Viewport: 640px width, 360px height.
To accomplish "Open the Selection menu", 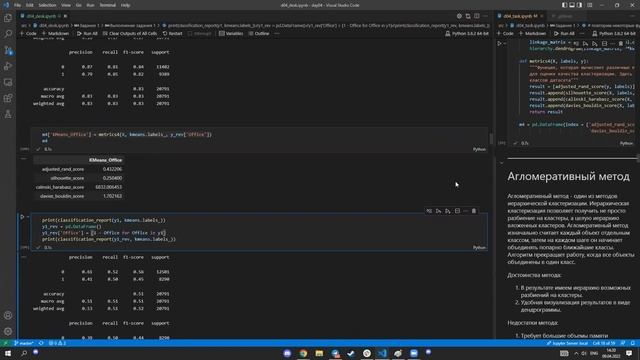I will coord(47,5).
